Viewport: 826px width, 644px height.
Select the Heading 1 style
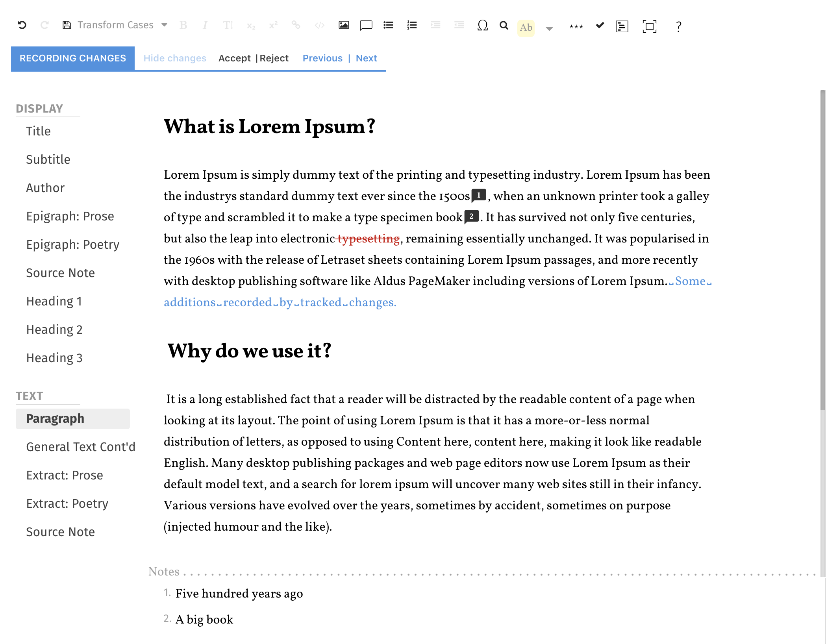click(x=54, y=301)
